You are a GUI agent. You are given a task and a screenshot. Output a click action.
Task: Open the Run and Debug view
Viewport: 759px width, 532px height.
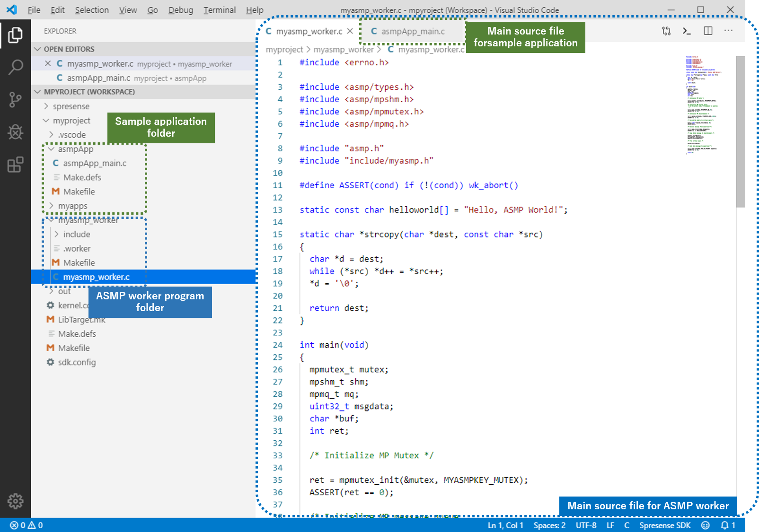[x=16, y=133]
